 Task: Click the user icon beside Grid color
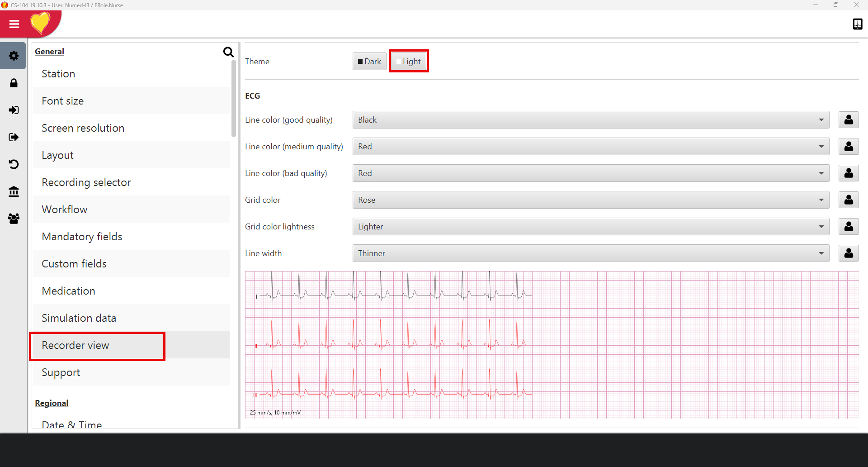(x=849, y=200)
